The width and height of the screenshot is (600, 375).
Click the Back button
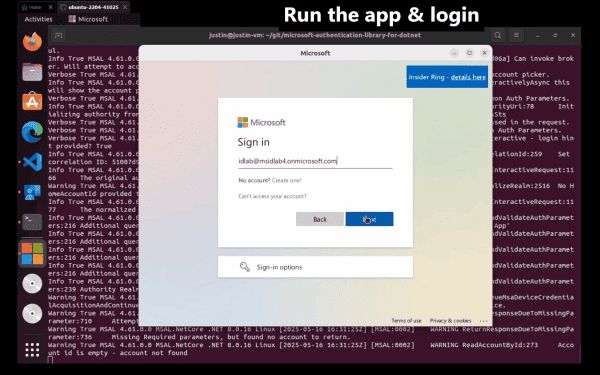[320, 219]
